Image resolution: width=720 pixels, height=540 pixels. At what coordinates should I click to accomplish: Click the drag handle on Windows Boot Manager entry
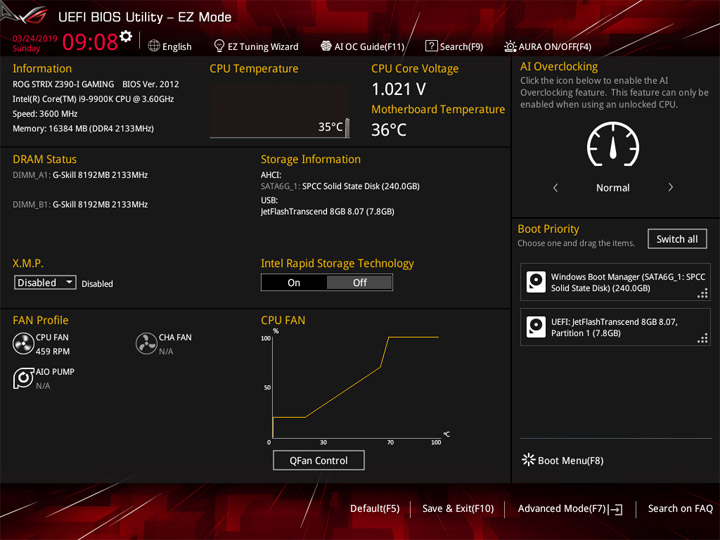pos(703,293)
